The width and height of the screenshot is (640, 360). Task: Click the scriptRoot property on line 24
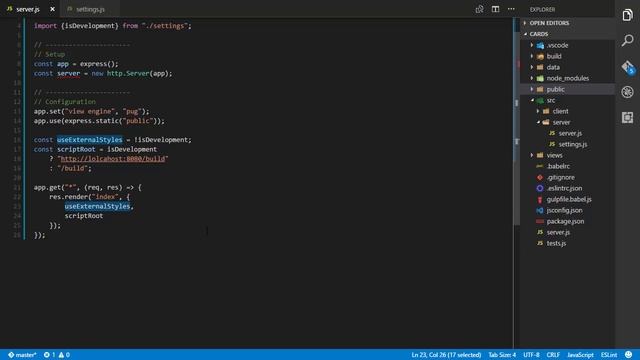click(84, 216)
